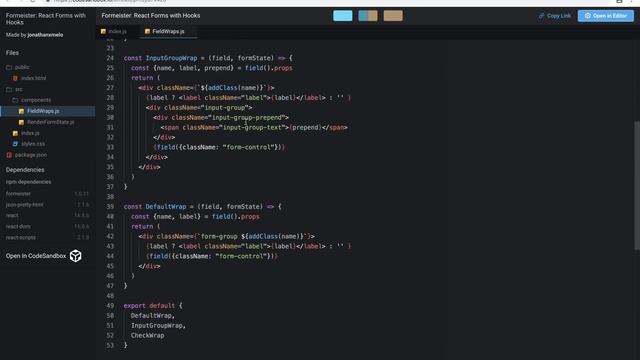Open package.json file

click(31, 155)
